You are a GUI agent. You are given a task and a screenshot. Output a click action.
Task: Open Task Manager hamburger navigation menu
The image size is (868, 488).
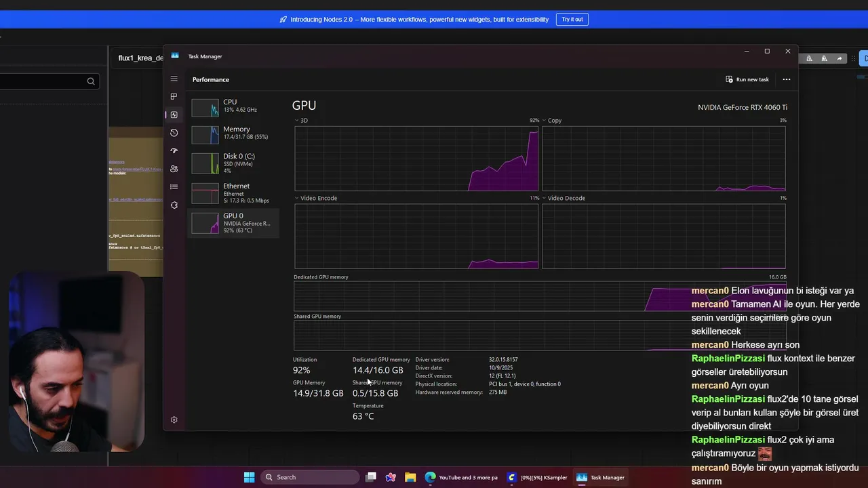click(174, 79)
